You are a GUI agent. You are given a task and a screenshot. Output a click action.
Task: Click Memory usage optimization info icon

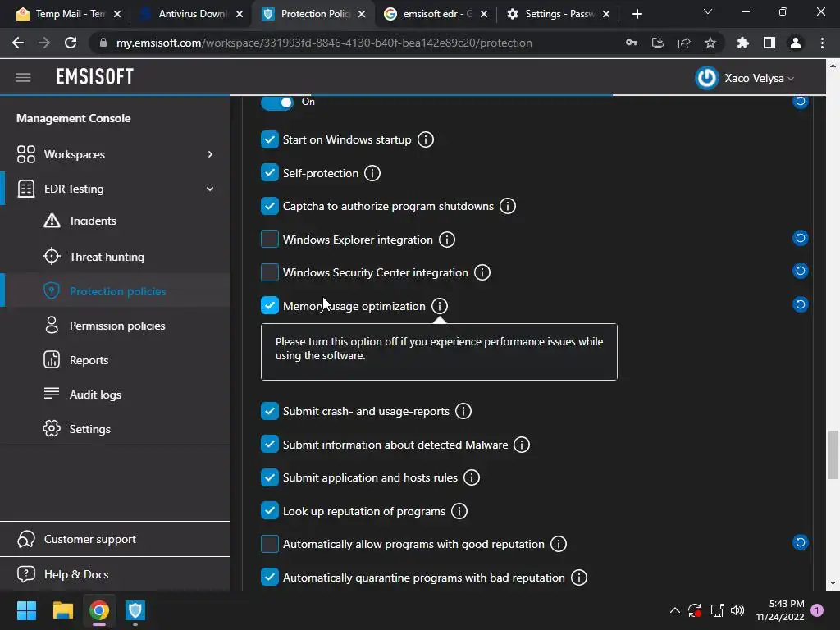coord(440,306)
